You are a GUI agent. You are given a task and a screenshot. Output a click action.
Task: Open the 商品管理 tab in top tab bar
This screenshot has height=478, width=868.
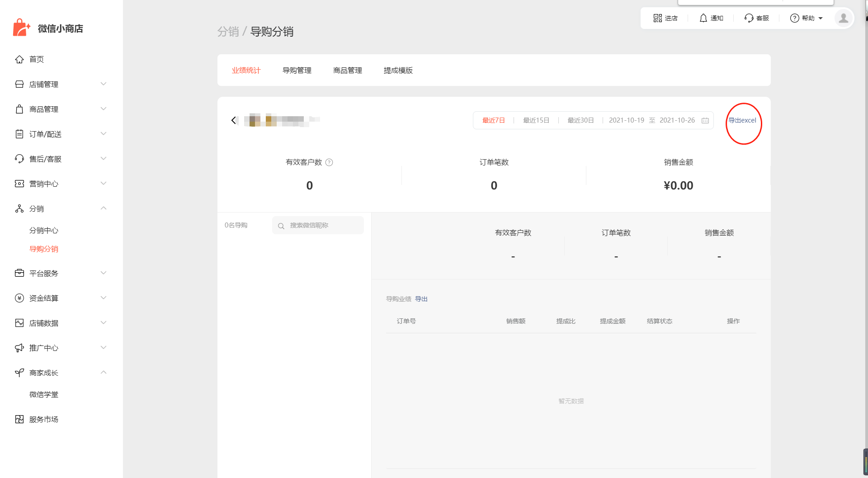point(348,70)
